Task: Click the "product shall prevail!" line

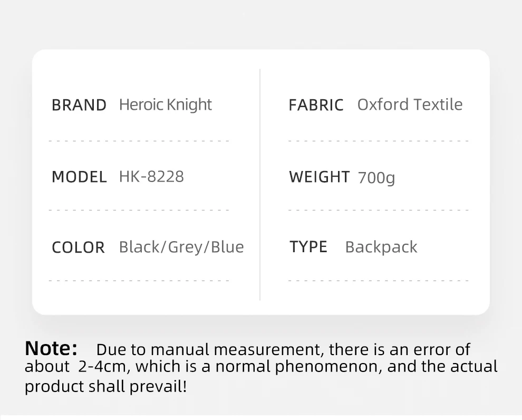Action: (x=105, y=387)
